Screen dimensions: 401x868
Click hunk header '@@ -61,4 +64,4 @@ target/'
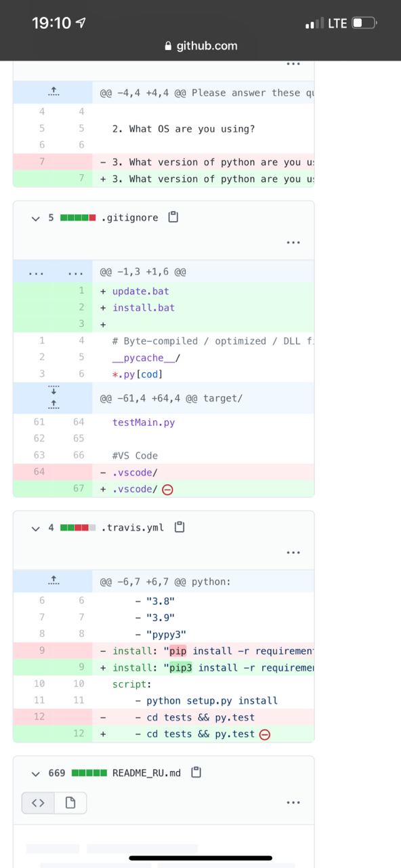(170, 398)
